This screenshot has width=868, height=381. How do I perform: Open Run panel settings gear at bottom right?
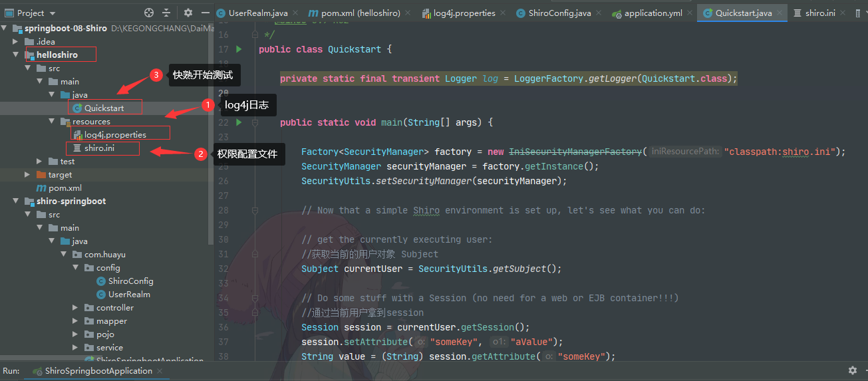(x=852, y=370)
